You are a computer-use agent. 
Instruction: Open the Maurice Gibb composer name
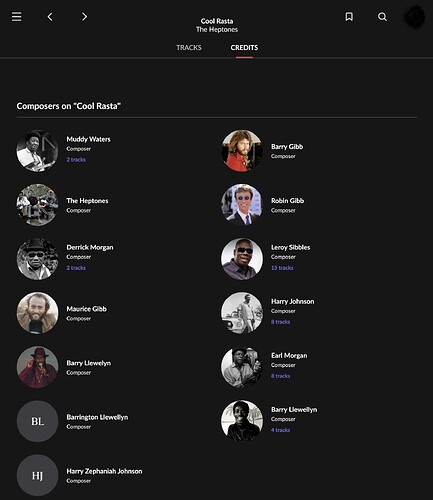click(x=86, y=309)
